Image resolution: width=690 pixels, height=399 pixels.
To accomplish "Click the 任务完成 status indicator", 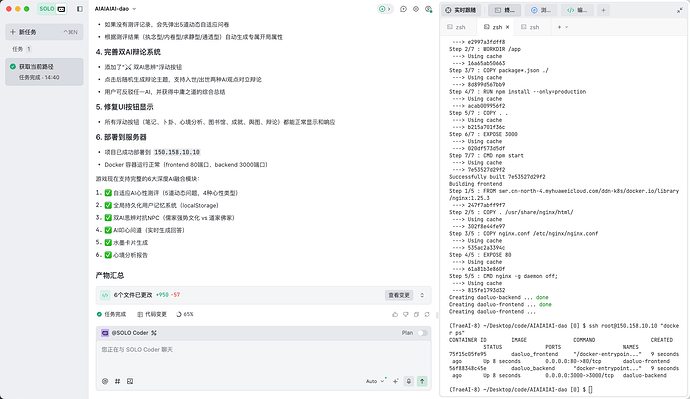I will click(x=111, y=314).
